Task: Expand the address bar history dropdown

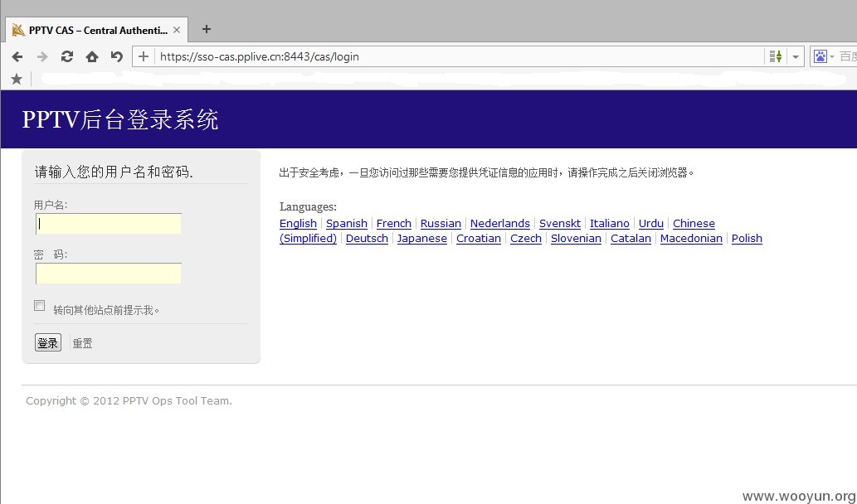Action: click(x=796, y=57)
